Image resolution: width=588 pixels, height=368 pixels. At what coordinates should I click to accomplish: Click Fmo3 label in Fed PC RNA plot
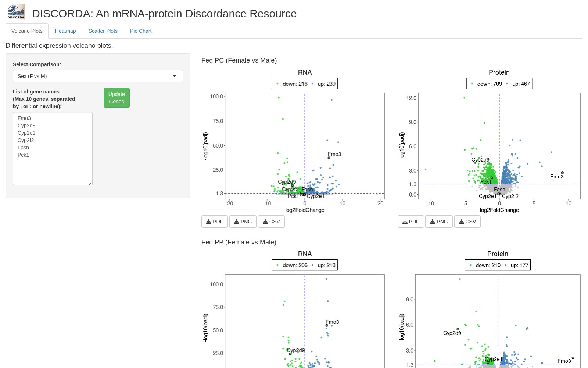click(334, 154)
